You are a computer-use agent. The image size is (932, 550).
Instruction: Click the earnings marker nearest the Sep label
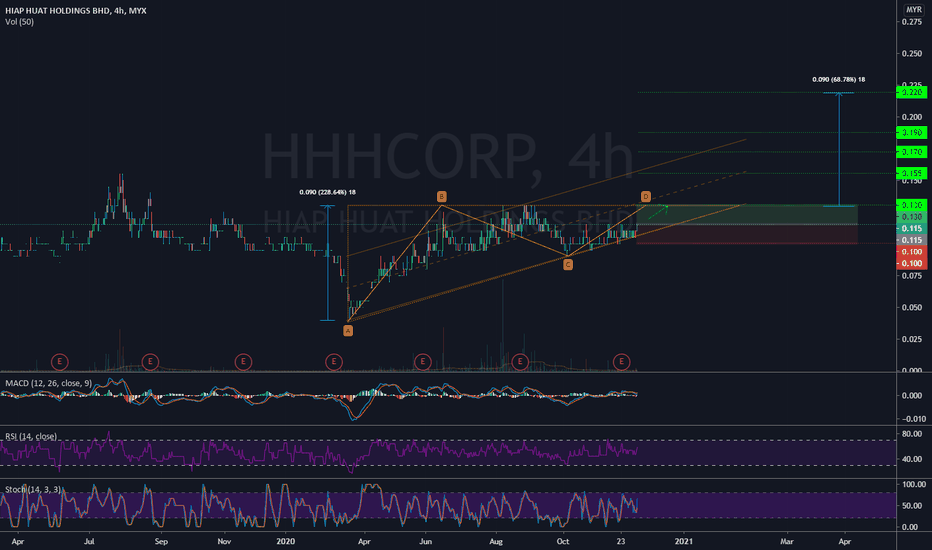pyautogui.click(x=150, y=362)
